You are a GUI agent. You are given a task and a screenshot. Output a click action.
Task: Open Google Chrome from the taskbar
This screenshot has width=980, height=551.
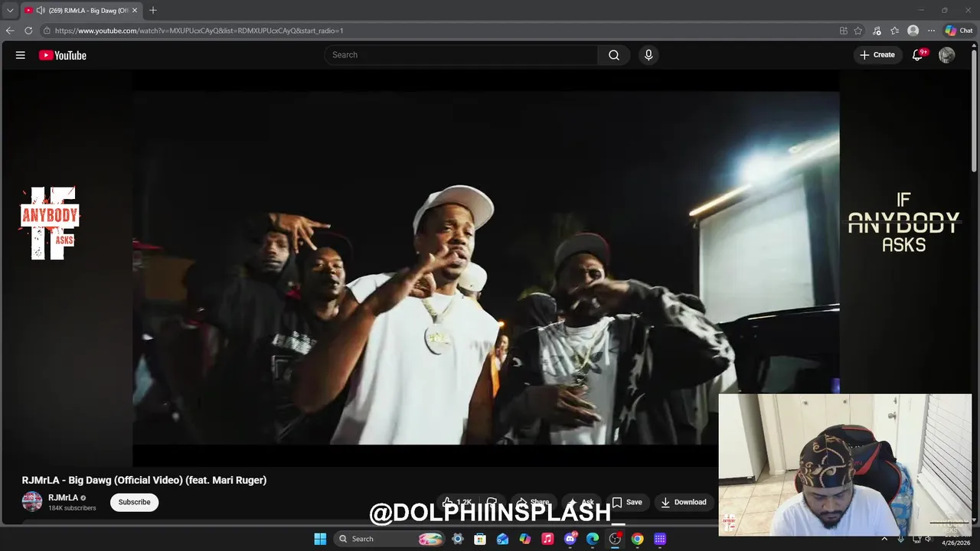[x=637, y=539]
